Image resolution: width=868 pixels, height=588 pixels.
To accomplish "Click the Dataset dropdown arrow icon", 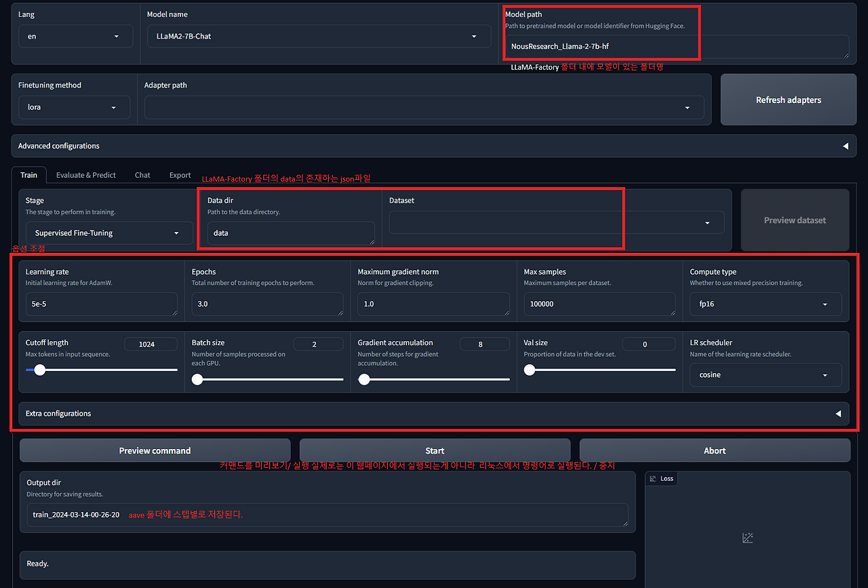I will click(707, 223).
